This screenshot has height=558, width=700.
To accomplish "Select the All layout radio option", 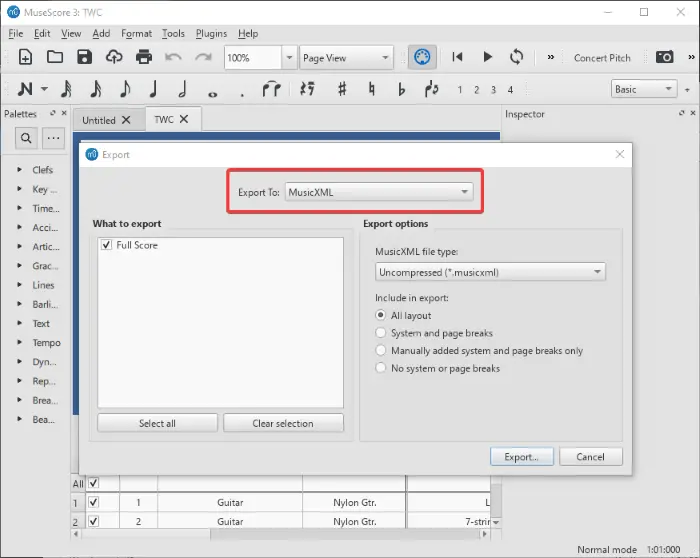I will tap(380, 315).
